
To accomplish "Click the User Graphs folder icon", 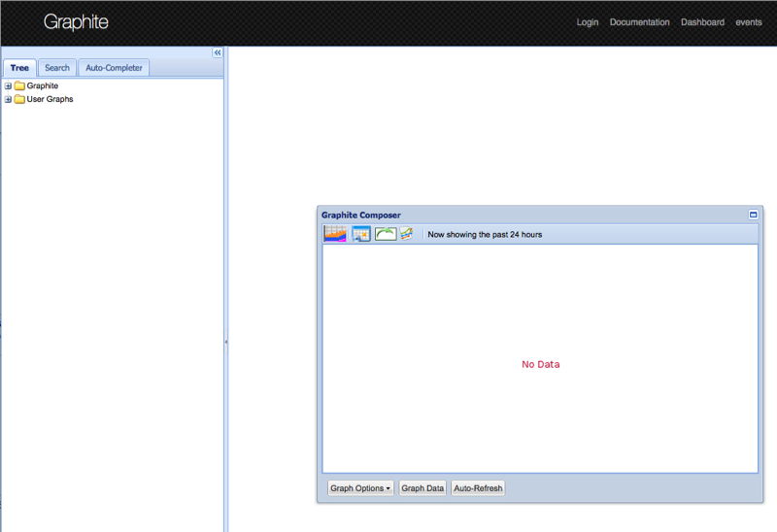I will pyautogui.click(x=19, y=99).
